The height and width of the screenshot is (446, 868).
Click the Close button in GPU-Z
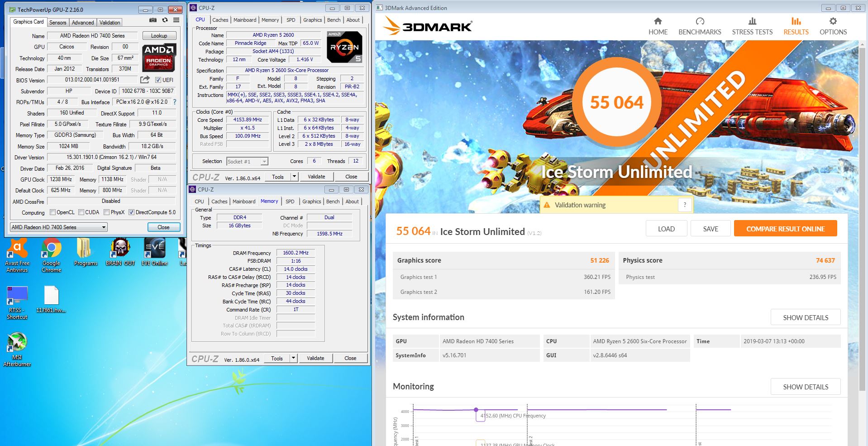(163, 227)
